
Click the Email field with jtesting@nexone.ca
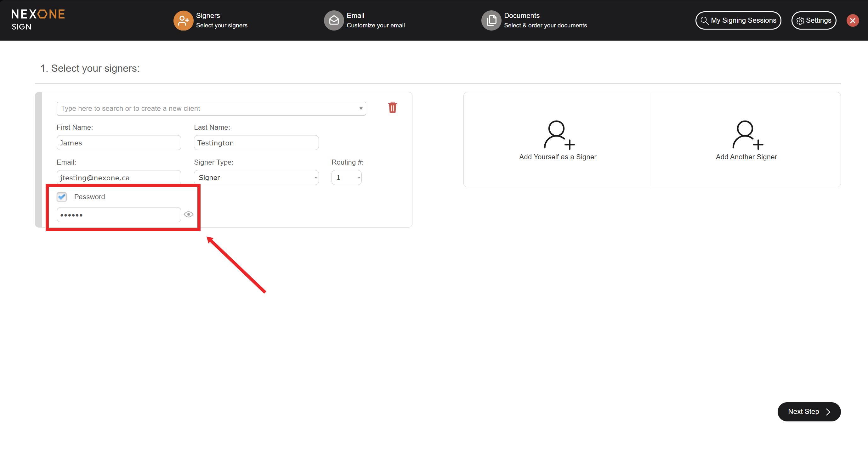[119, 178]
